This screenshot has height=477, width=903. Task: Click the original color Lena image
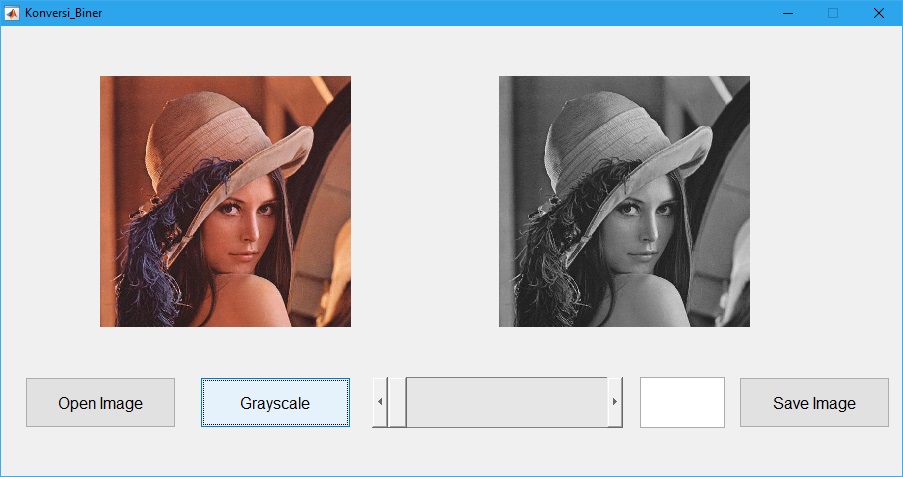click(225, 201)
